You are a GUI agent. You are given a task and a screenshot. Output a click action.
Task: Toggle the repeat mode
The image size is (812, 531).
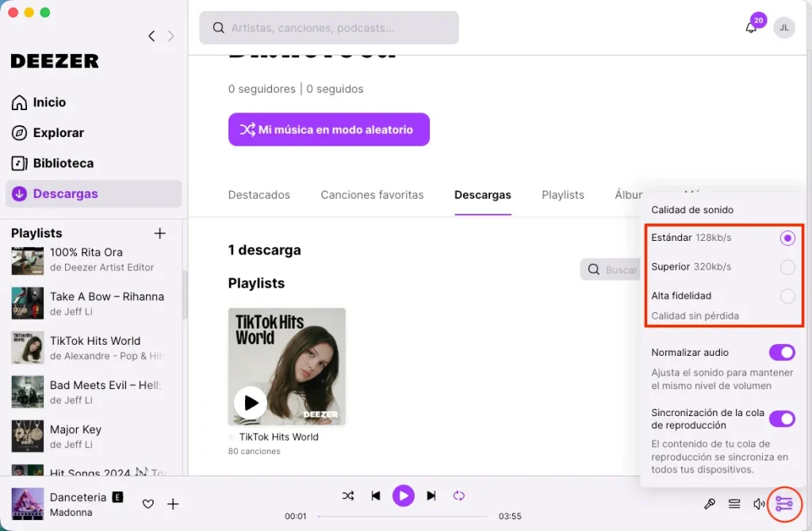(x=459, y=496)
